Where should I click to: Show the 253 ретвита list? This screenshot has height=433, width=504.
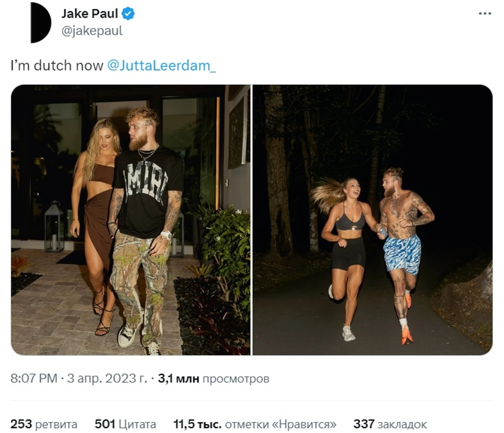tap(44, 424)
